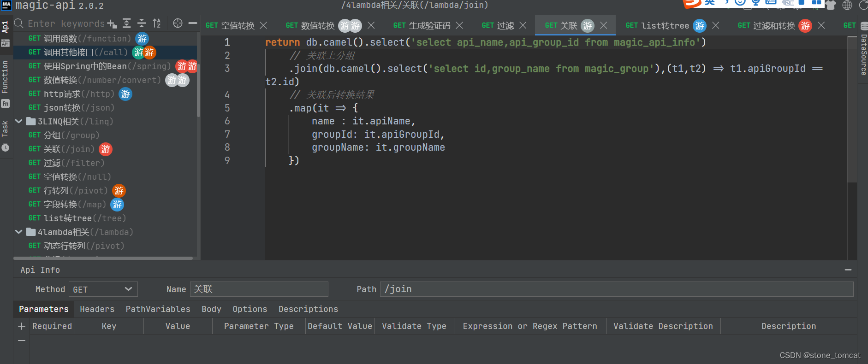868x364 pixels.
Task: Open the skin (shirt) theme icon
Action: pyautogui.click(x=831, y=5)
